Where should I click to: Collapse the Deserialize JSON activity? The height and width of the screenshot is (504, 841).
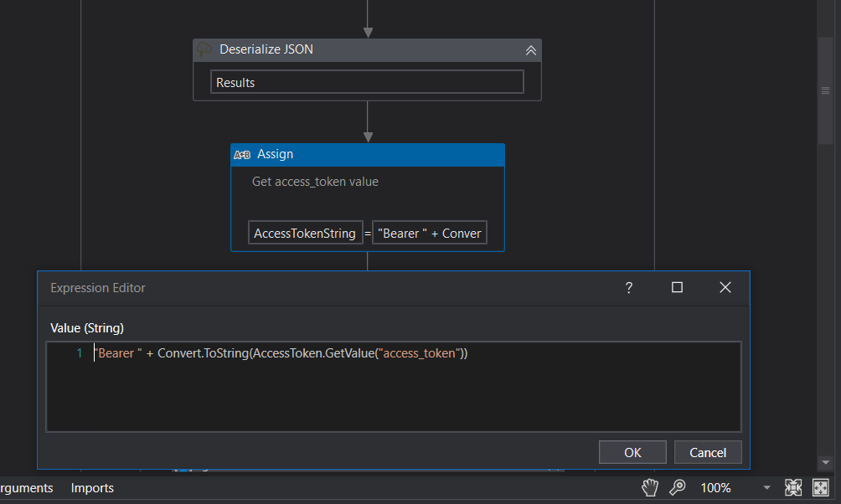coord(530,50)
